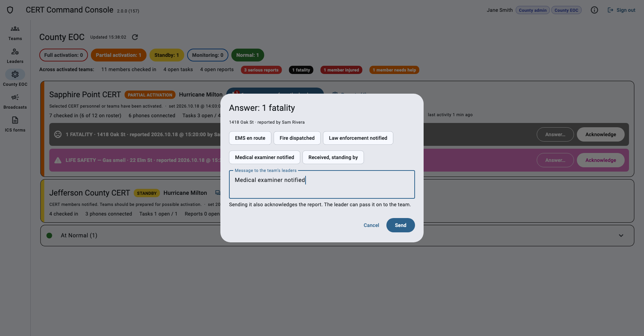Open the County EOC sidebar section
The image size is (644, 336).
[15, 79]
